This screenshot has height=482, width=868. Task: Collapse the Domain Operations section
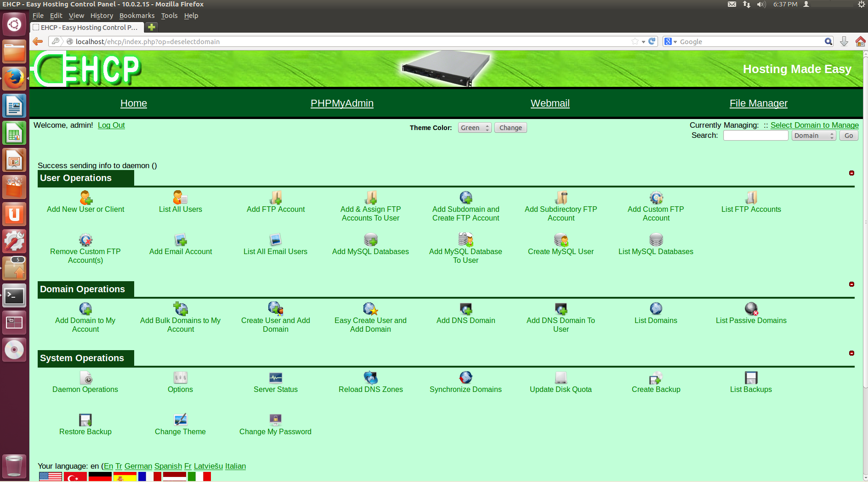click(851, 284)
